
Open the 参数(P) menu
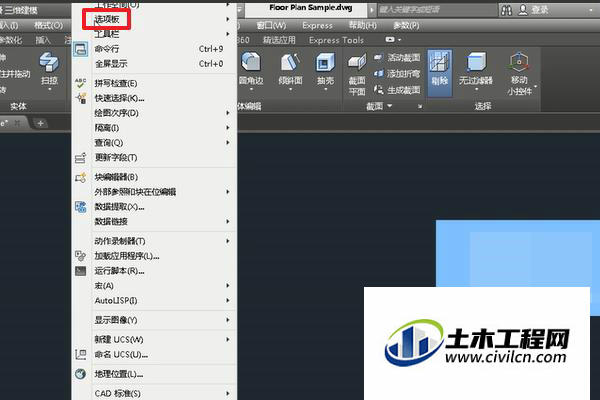coord(406,26)
